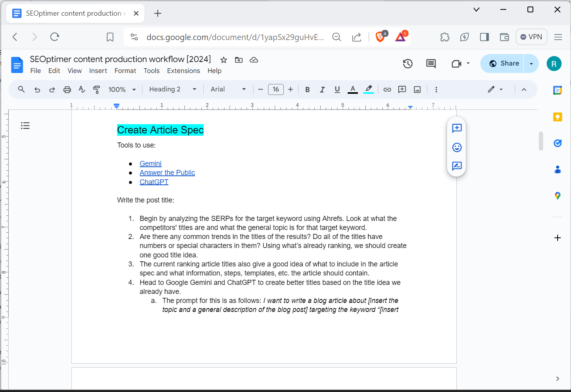
Task: Toggle bold formatting
Action: pos(307,89)
